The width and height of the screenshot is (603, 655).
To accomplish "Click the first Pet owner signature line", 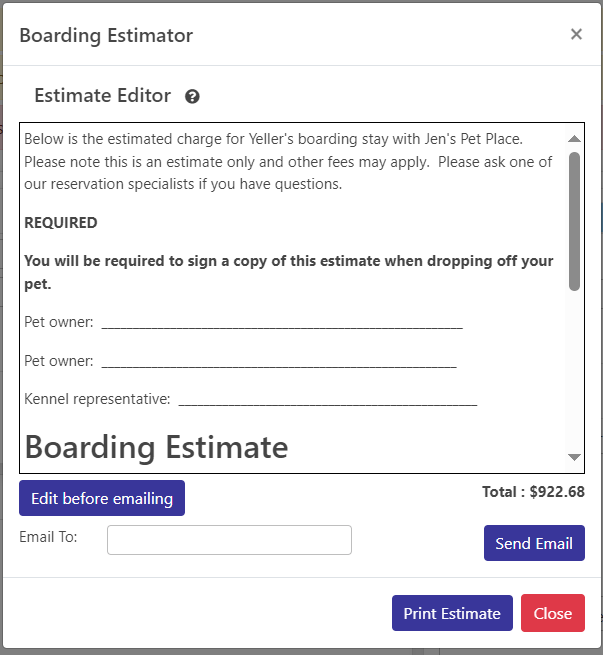I will tap(282, 324).
